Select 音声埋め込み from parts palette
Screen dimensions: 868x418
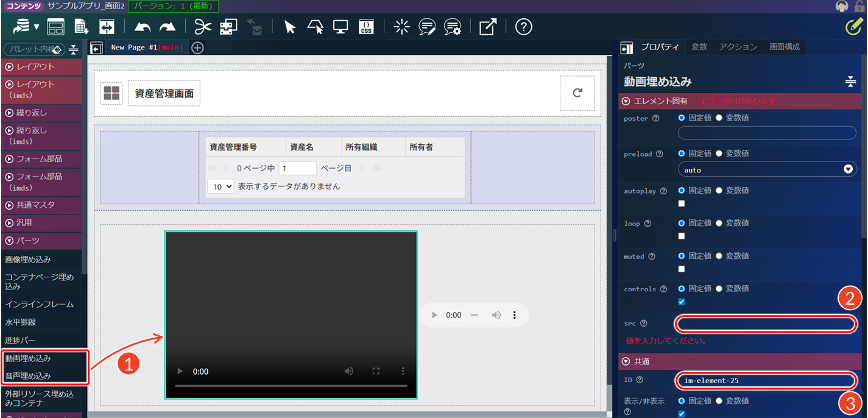coord(28,376)
